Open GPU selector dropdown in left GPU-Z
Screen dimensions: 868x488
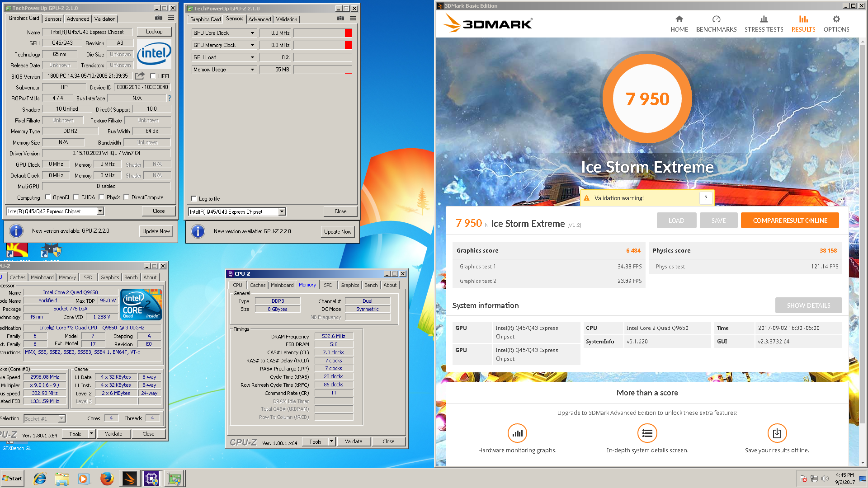pyautogui.click(x=100, y=211)
